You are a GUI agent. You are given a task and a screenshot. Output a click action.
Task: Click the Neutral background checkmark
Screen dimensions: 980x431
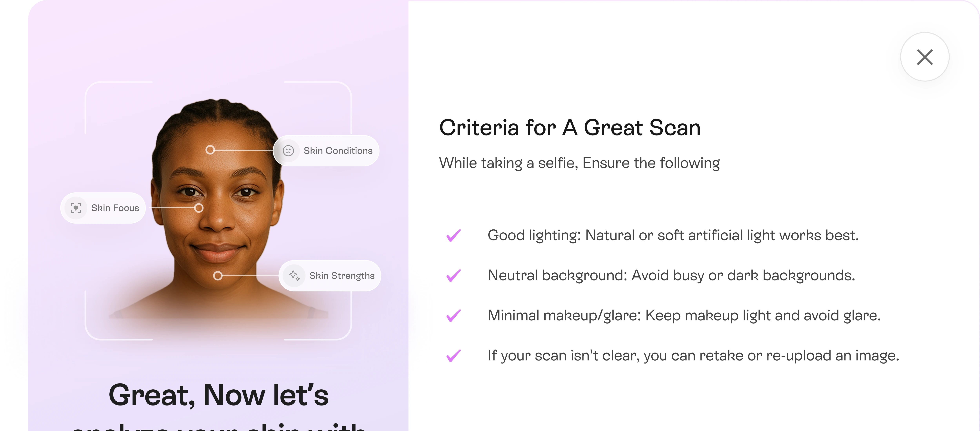click(453, 275)
